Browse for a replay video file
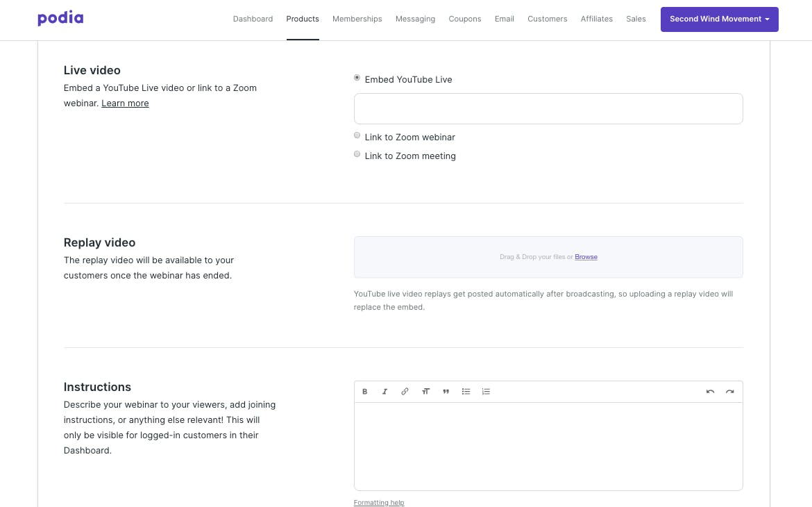Image resolution: width=812 pixels, height=507 pixels. coord(586,256)
